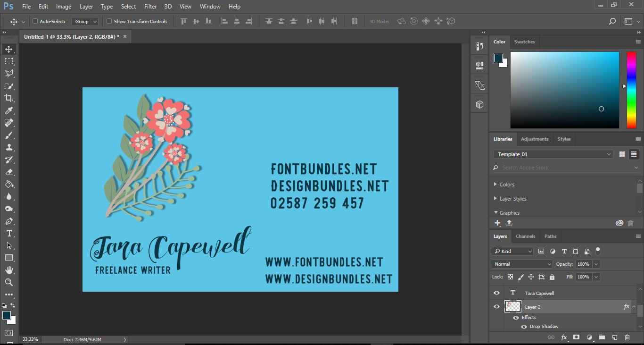Image resolution: width=644 pixels, height=345 pixels.
Task: Open the Template_01 library dropdown
Action: (x=553, y=154)
